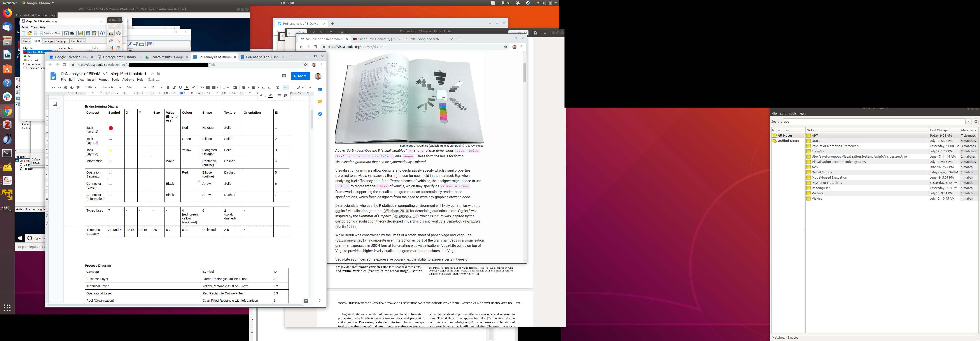980x341 pixels.
Task: Toggle italic formatting in Docs toolbar
Action: 174,87
